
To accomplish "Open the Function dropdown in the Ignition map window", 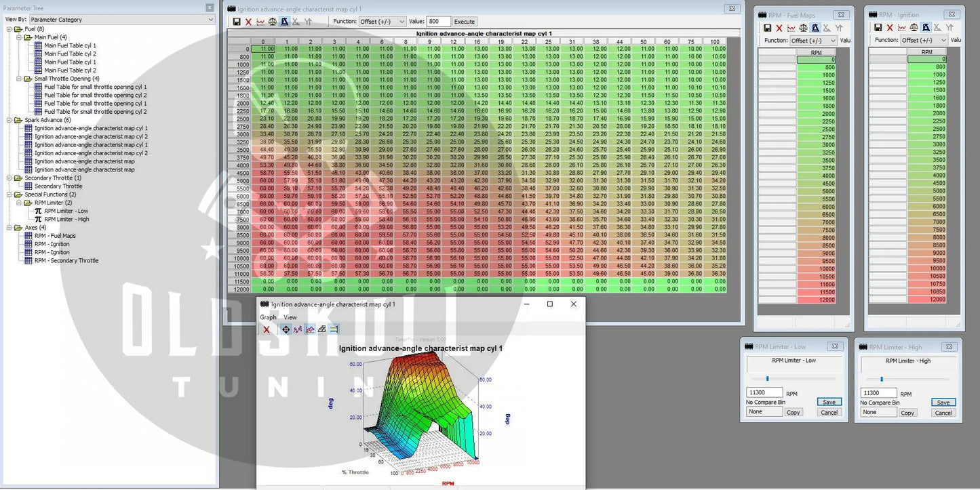I will [383, 22].
